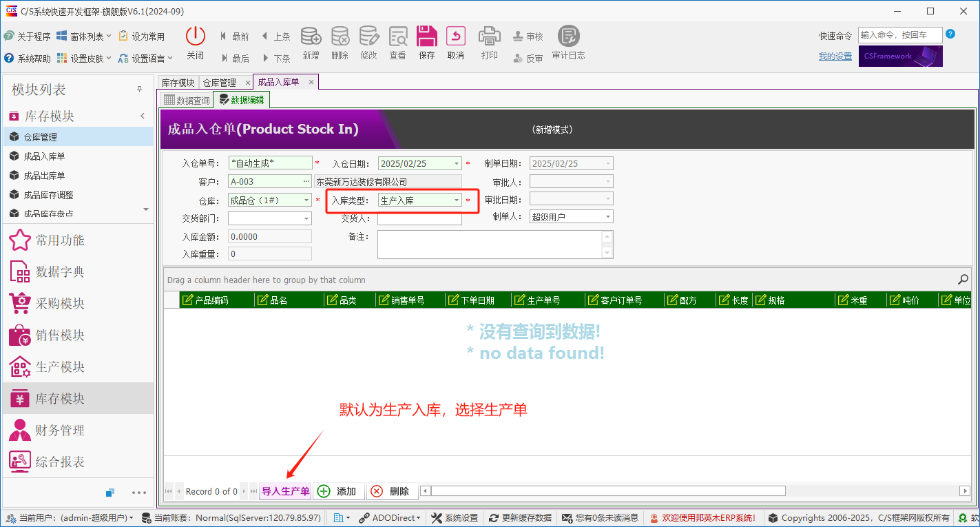Open the 设置语言 dropdown
980x527 pixels.
[145, 59]
